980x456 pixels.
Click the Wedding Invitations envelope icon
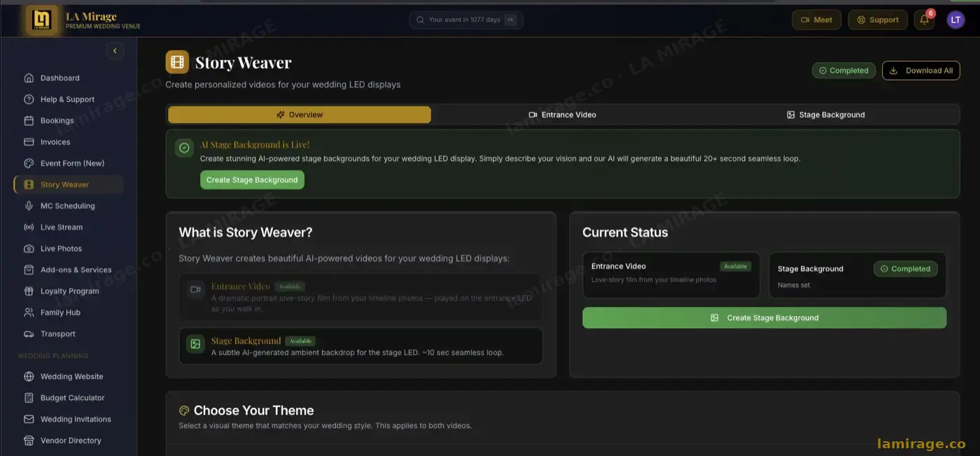29,419
